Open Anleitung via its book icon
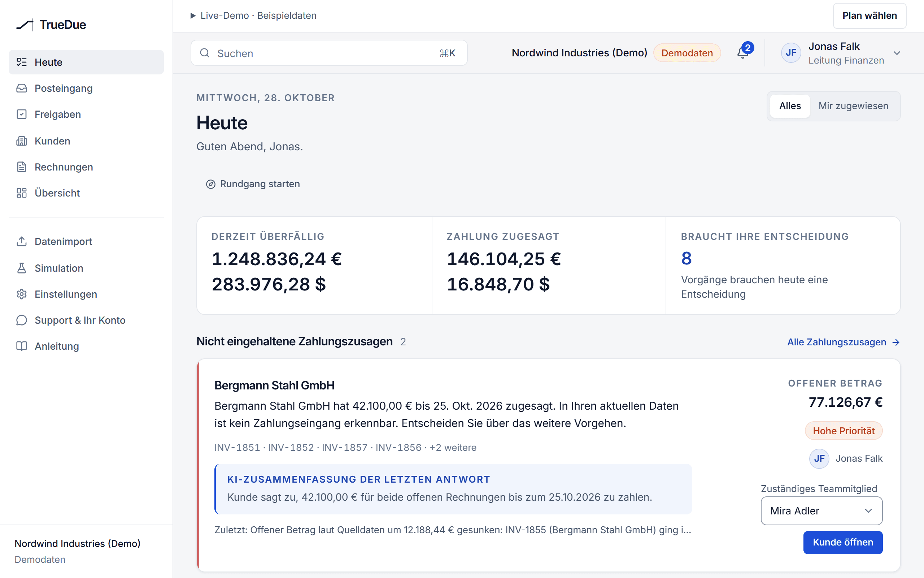Viewport: 924px width, 578px height. 22,346
